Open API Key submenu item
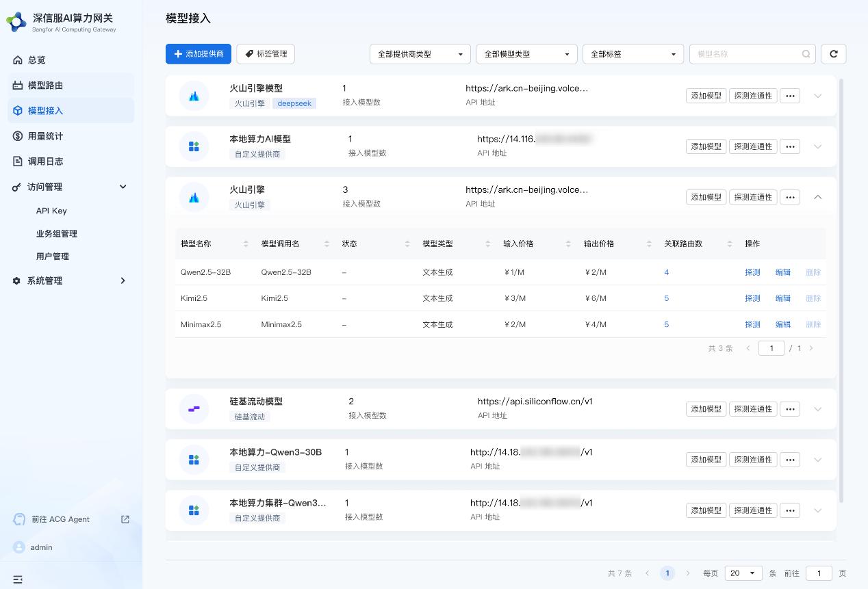This screenshot has width=868, height=589. pos(51,211)
